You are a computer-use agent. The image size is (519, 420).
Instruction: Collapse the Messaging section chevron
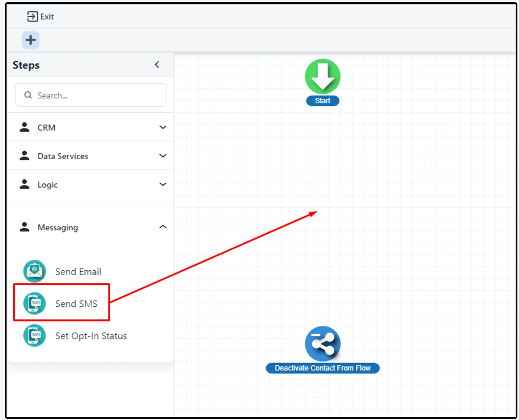point(163,227)
